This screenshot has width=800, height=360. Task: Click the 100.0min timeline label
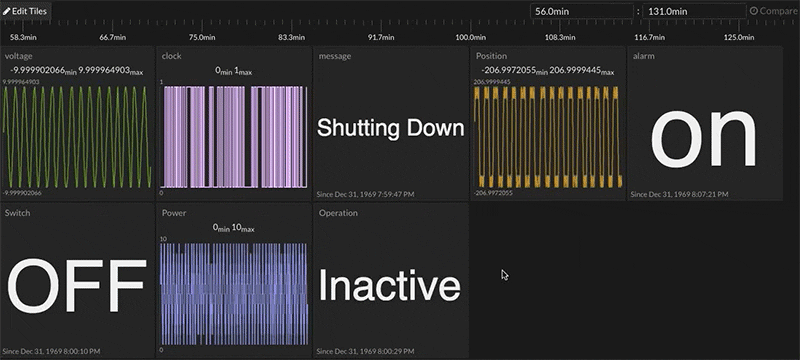[470, 37]
